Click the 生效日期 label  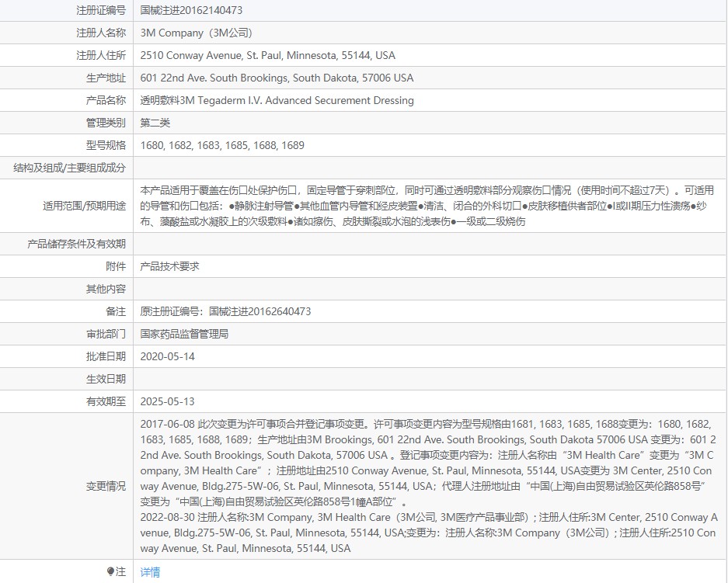pyautogui.click(x=106, y=379)
